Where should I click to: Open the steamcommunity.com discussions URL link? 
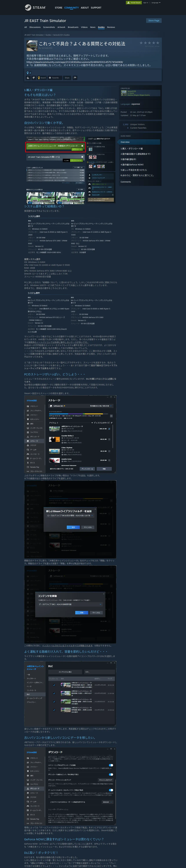click(75, 62)
